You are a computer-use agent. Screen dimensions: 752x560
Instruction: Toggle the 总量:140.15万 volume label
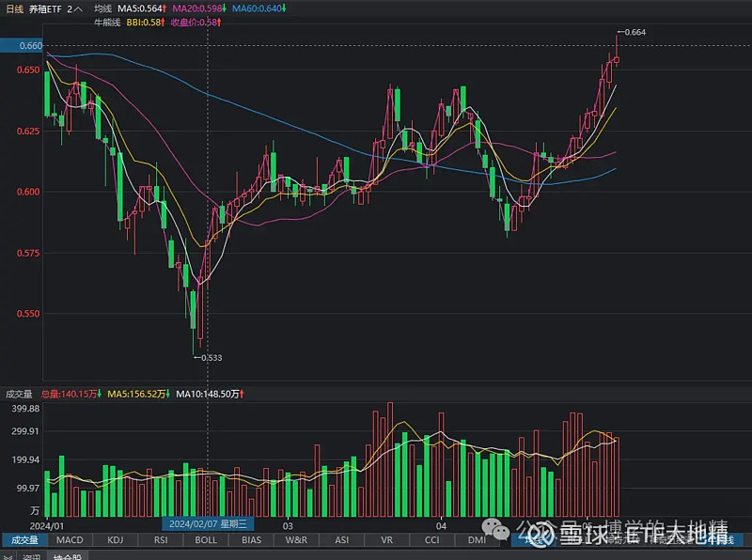tap(70, 394)
